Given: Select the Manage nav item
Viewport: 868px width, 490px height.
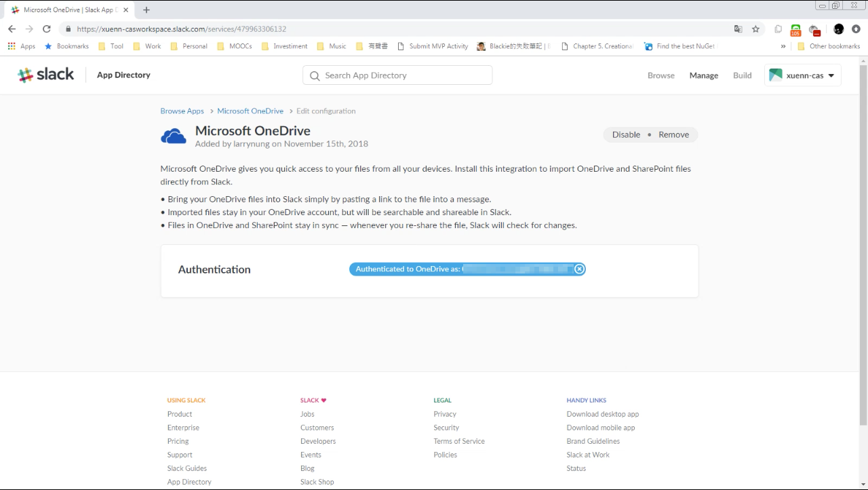Looking at the screenshot, I should coord(704,75).
